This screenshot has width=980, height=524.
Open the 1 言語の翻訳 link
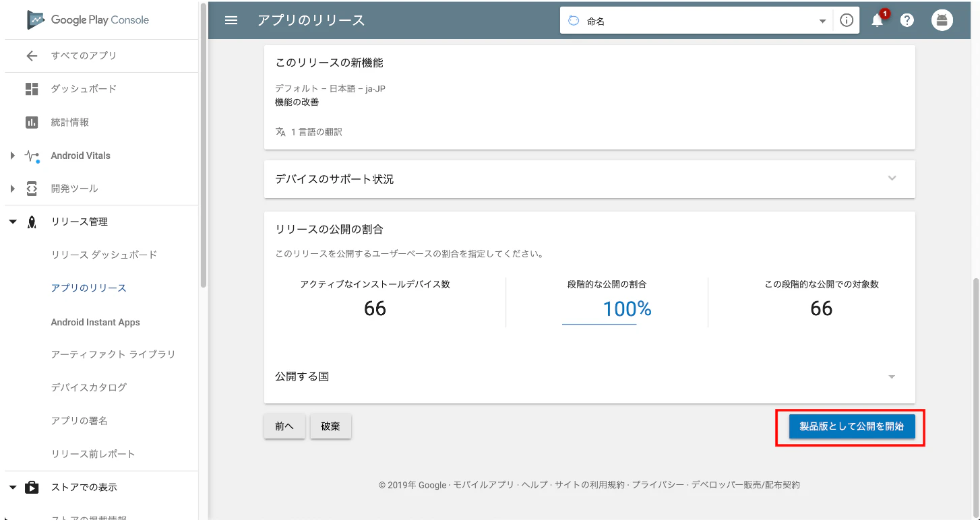tap(317, 132)
